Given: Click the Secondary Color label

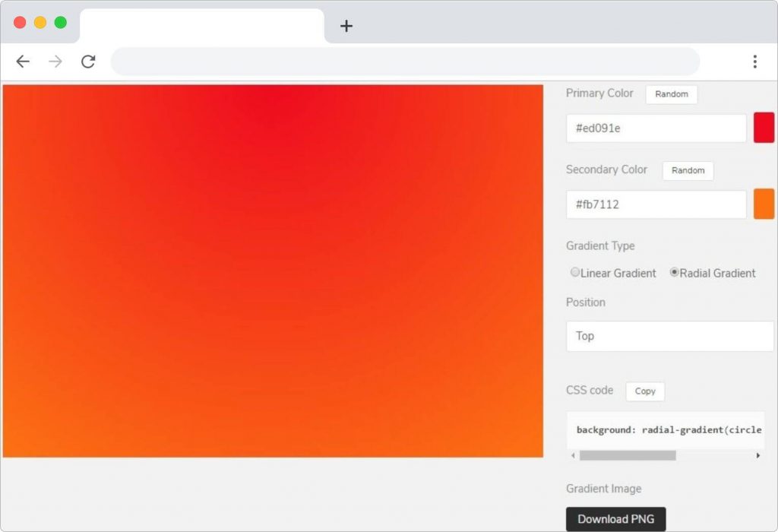Looking at the screenshot, I should coord(606,169).
